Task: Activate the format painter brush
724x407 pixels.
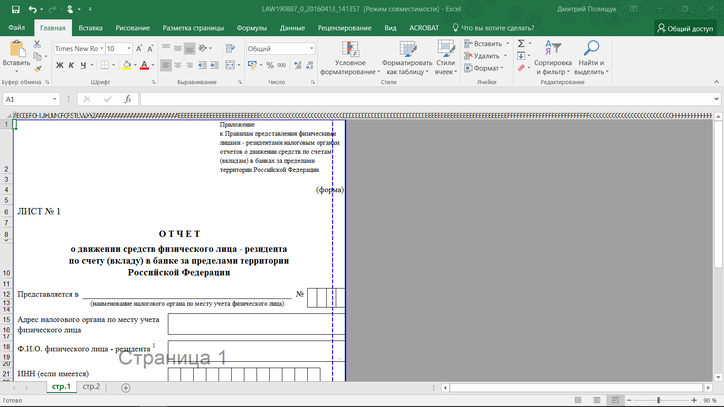Action: (37, 68)
